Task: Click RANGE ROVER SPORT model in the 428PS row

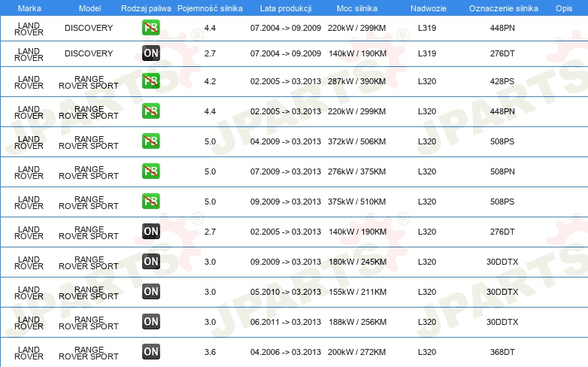Action: [89, 82]
